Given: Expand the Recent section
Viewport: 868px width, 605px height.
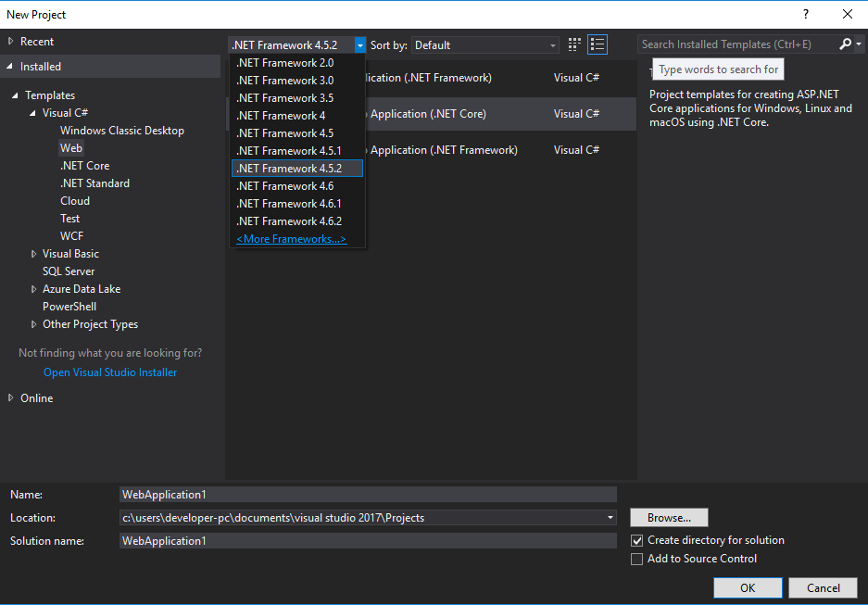Looking at the screenshot, I should coord(10,41).
